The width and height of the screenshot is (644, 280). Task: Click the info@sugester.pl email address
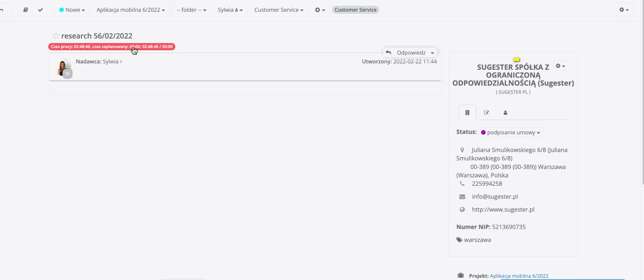pos(495,197)
